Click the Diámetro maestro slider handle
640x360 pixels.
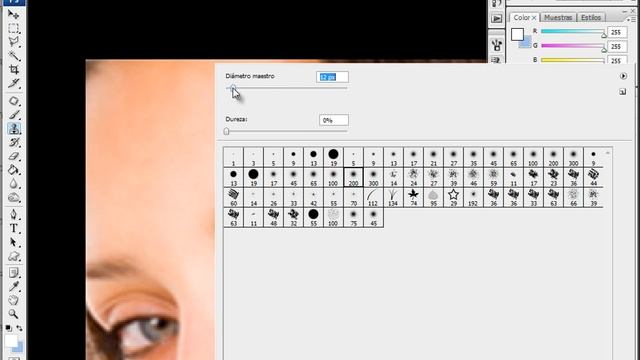pos(233,88)
